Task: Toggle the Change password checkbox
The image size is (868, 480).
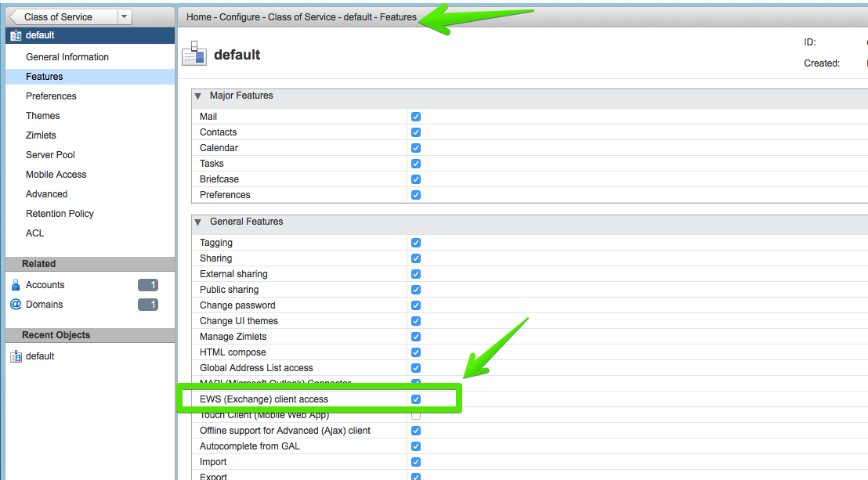Action: 416,305
